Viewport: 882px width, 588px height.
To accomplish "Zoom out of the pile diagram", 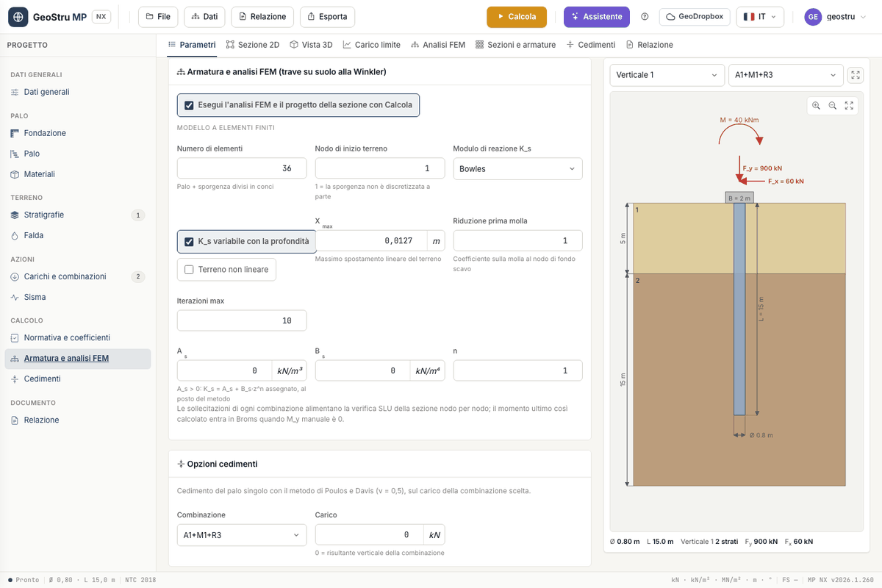I will pos(833,105).
